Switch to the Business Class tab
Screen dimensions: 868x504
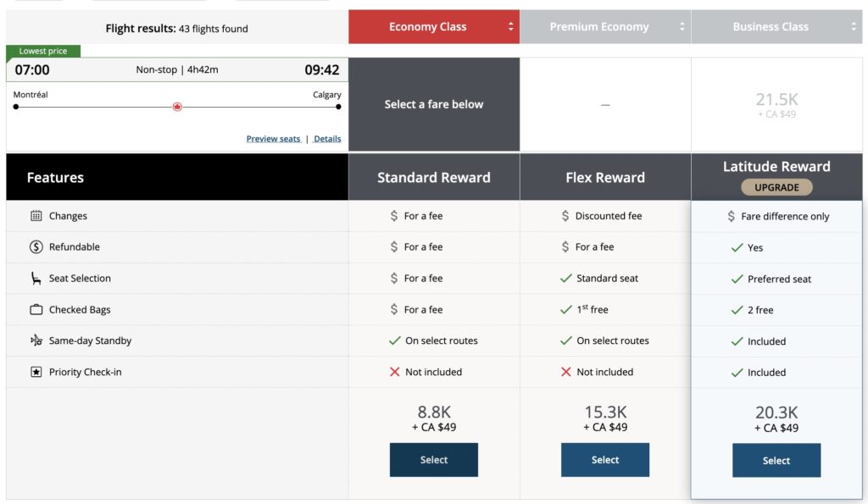770,27
